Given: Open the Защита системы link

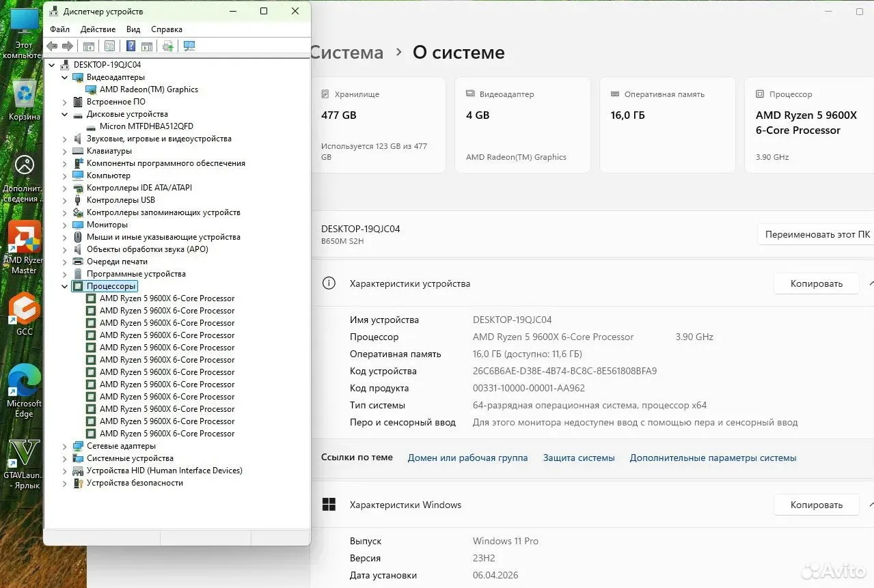Looking at the screenshot, I should (x=579, y=458).
